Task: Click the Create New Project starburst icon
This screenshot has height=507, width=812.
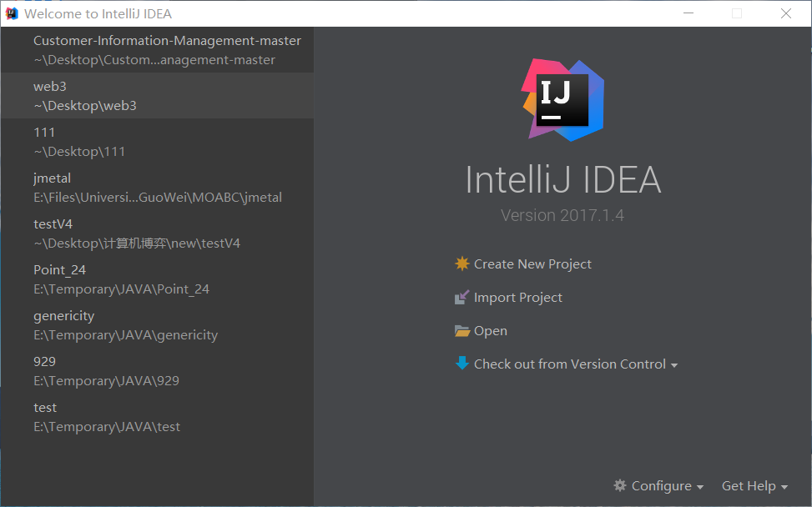Action: tap(462, 264)
